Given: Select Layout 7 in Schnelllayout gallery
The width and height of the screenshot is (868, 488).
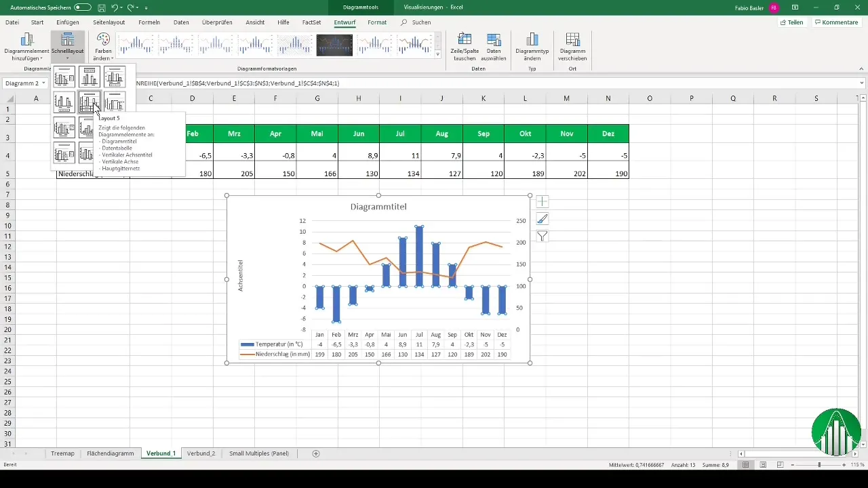Looking at the screenshot, I should tap(64, 127).
